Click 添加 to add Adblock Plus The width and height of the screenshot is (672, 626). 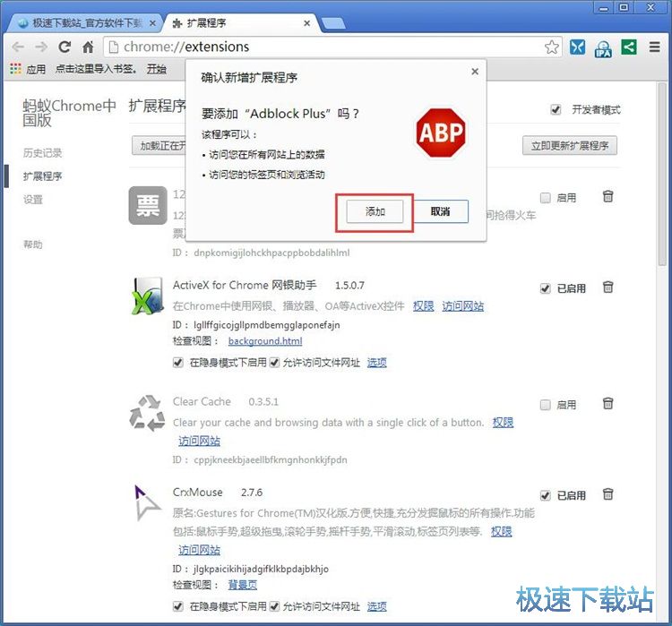(x=375, y=211)
